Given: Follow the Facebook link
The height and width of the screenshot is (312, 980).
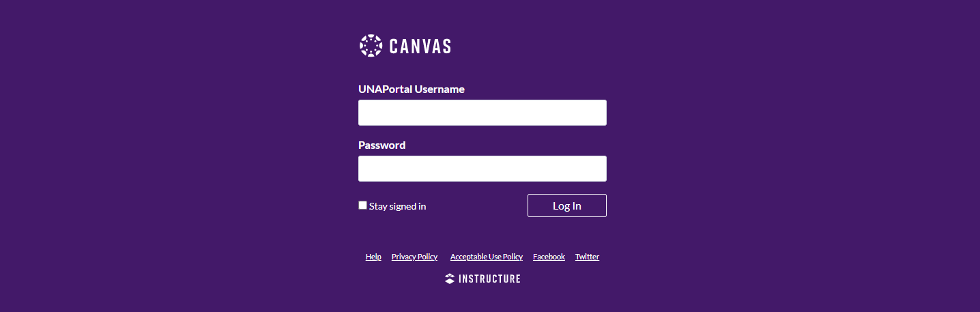Looking at the screenshot, I should point(549,257).
